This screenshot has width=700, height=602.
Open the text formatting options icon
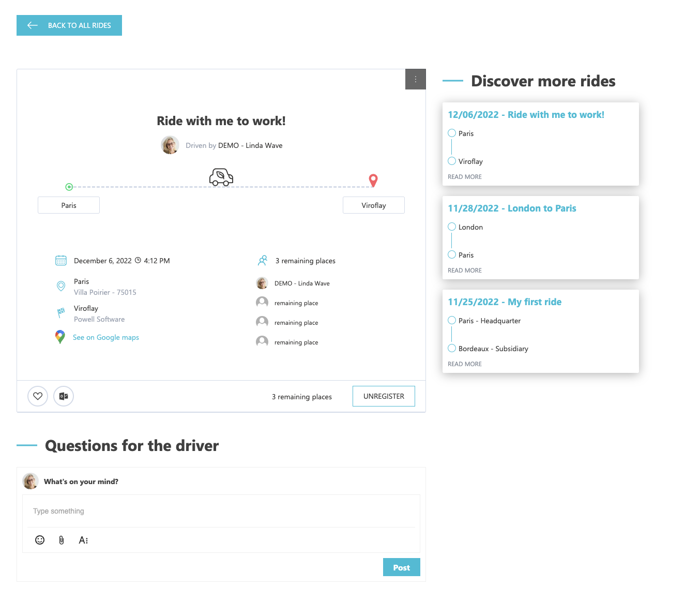point(83,540)
